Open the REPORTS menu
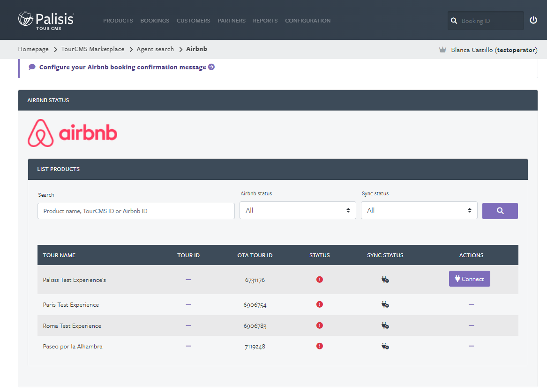 [265, 21]
